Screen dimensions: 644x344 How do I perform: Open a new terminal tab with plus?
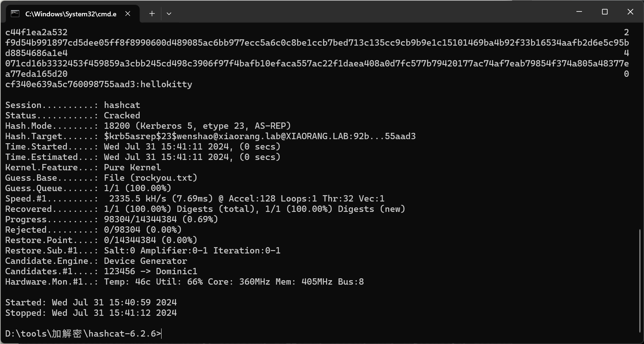[152, 14]
